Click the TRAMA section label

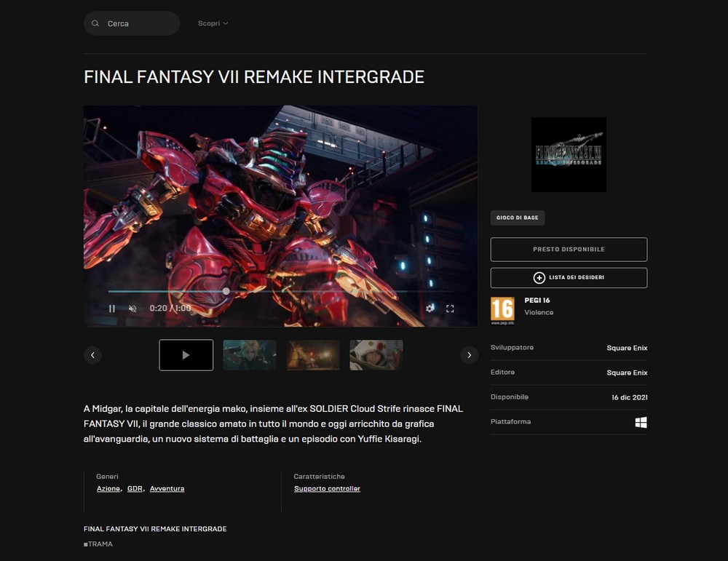pyautogui.click(x=98, y=544)
